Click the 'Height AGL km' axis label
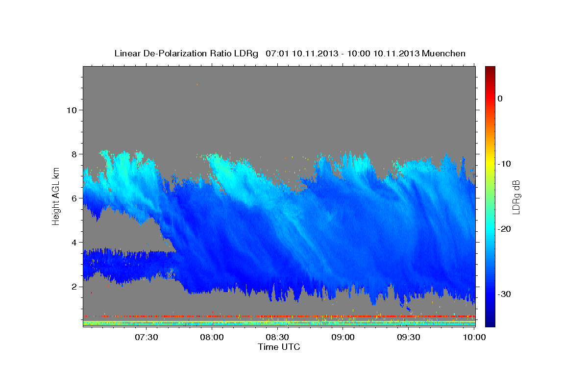The width and height of the screenshot is (588, 392). point(56,196)
